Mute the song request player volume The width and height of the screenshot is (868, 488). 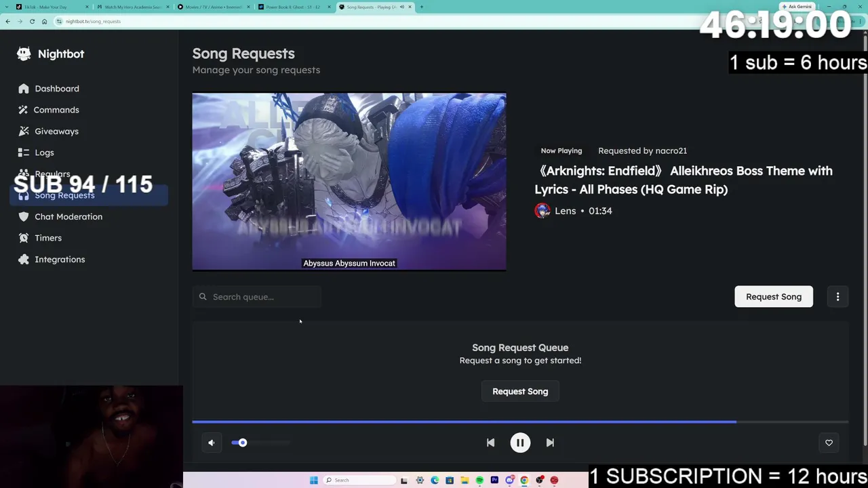(x=212, y=443)
